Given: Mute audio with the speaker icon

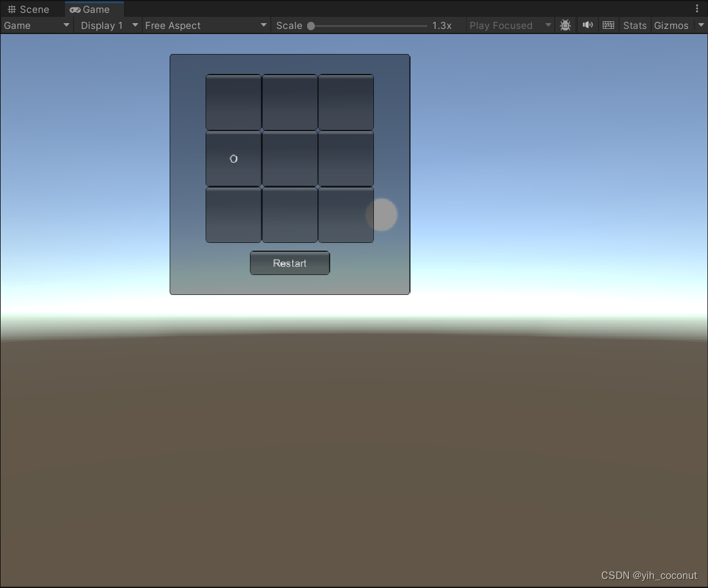Looking at the screenshot, I should click(x=587, y=25).
